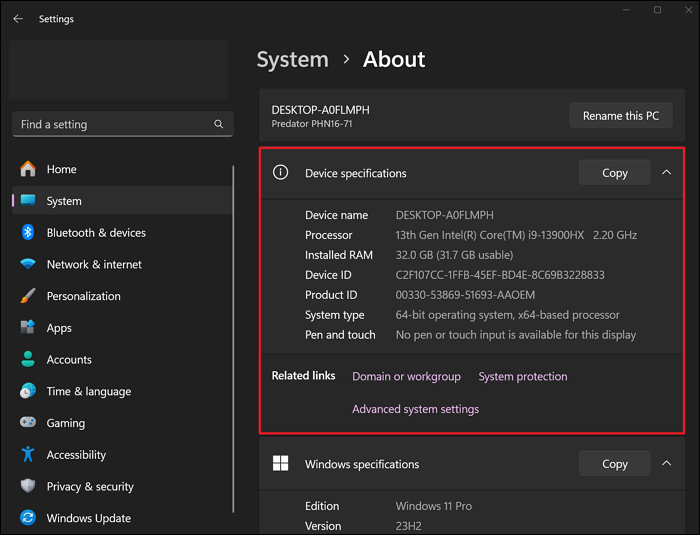Open the Domain or workgroup link
Image resolution: width=700 pixels, height=535 pixels.
click(x=406, y=377)
